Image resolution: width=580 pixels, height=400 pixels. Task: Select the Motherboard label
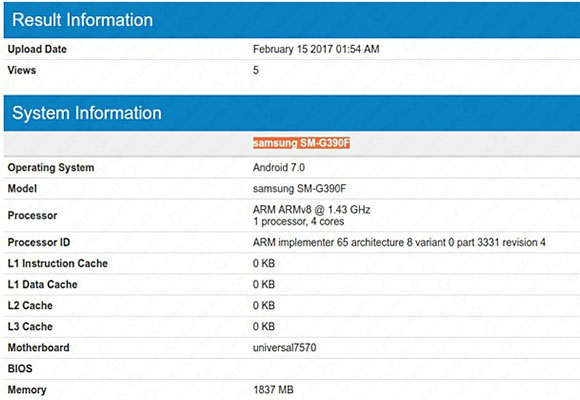coord(38,348)
